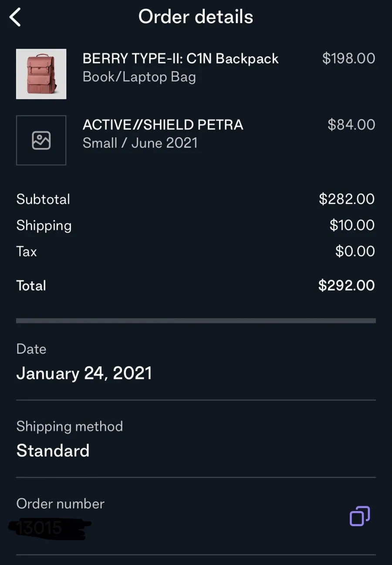
Task: Tap the redacted order number field
Action: [x=49, y=528]
